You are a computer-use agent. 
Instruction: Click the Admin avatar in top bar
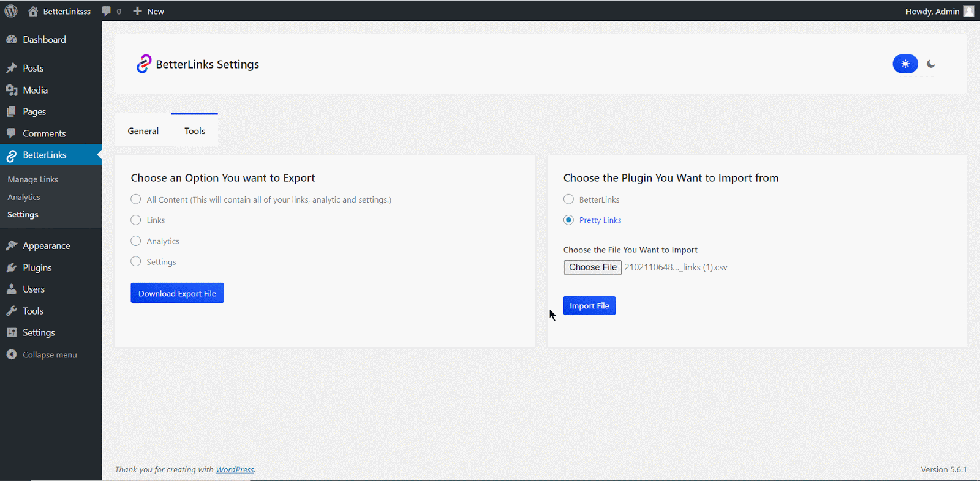[969, 11]
